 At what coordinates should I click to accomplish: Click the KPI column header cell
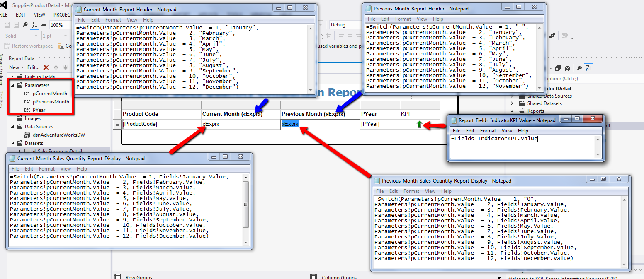420,114
